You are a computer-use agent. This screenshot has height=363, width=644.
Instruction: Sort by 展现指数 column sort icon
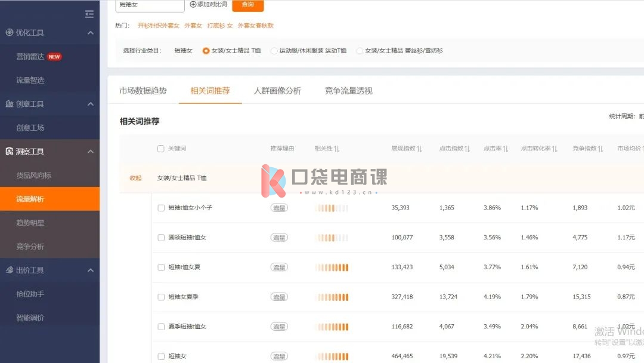(x=419, y=149)
